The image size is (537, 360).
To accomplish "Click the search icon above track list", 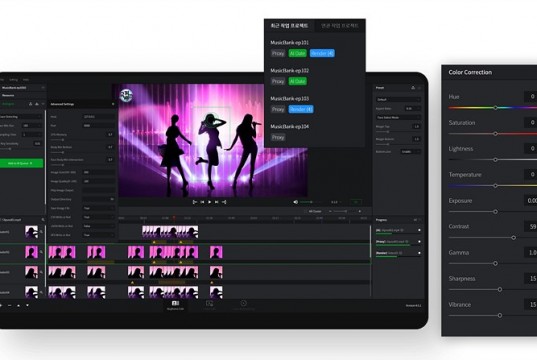I will click(x=43, y=220).
